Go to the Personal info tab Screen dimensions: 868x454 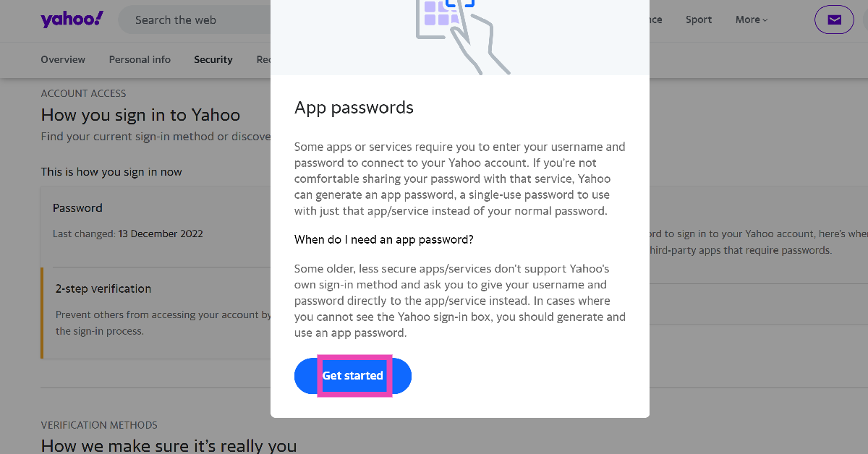[x=140, y=59]
